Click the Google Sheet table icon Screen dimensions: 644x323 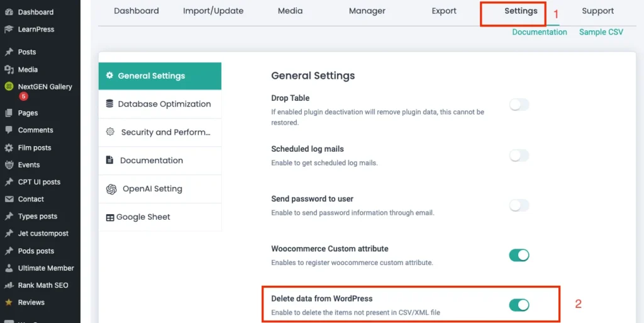click(x=110, y=217)
